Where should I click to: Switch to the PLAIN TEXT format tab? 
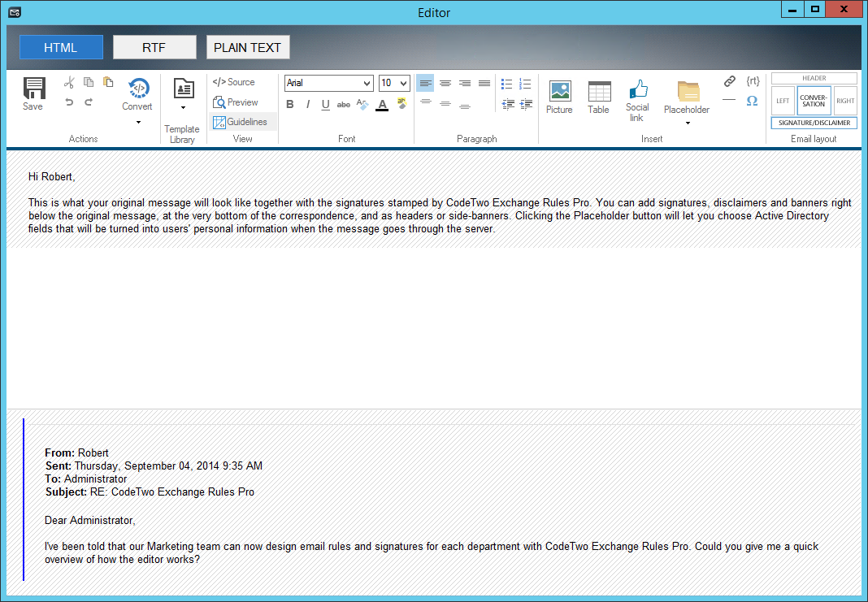point(248,48)
